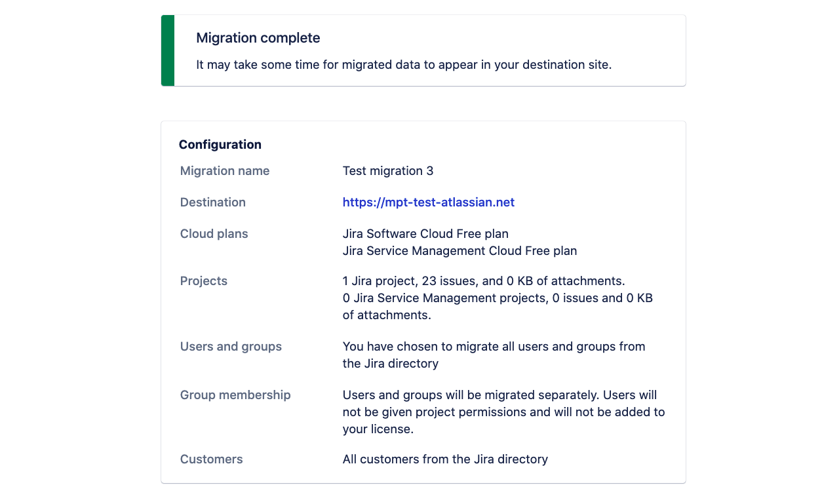Select the Users and groups label
822x504 pixels.
[231, 346]
